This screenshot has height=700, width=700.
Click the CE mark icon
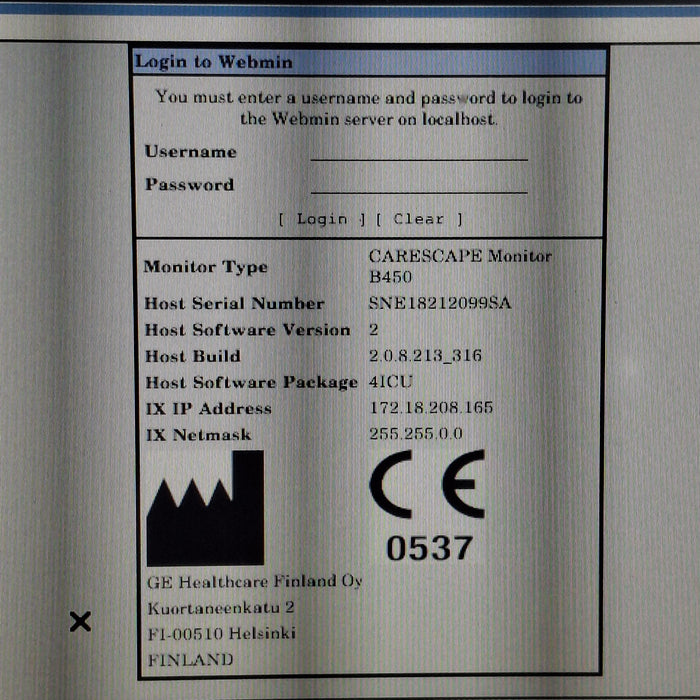(427, 484)
